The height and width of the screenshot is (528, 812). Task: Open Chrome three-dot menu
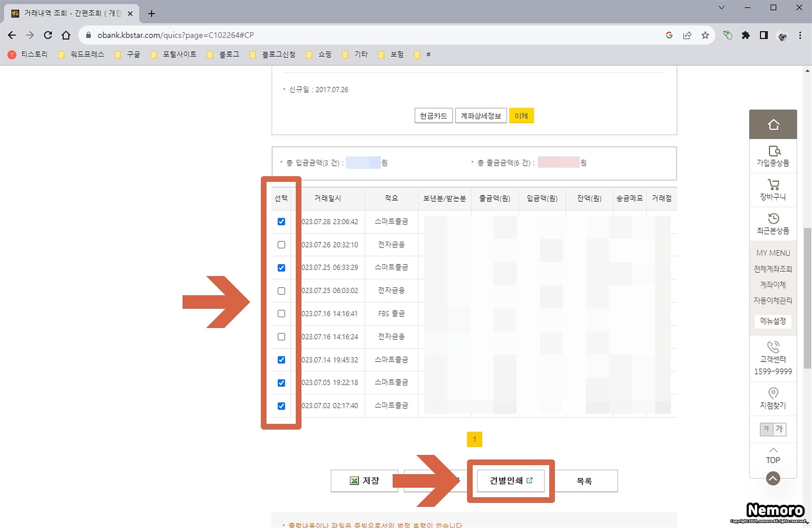pos(800,35)
